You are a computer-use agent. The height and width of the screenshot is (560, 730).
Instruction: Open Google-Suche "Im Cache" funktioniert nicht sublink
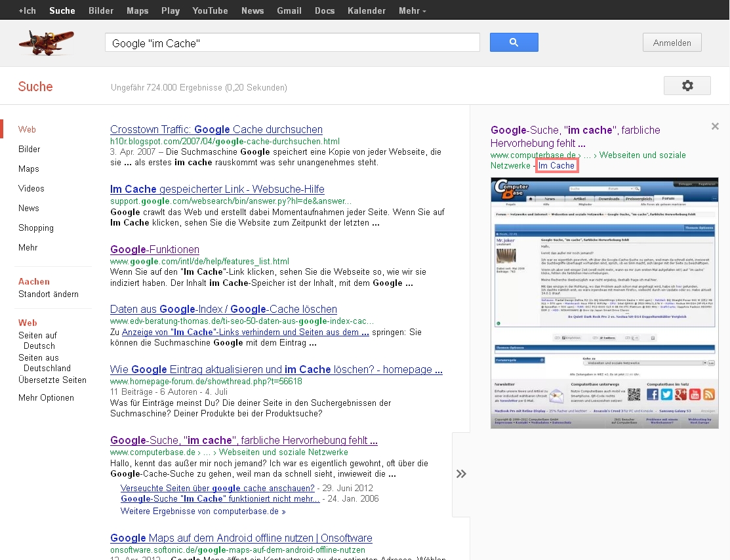(220, 498)
